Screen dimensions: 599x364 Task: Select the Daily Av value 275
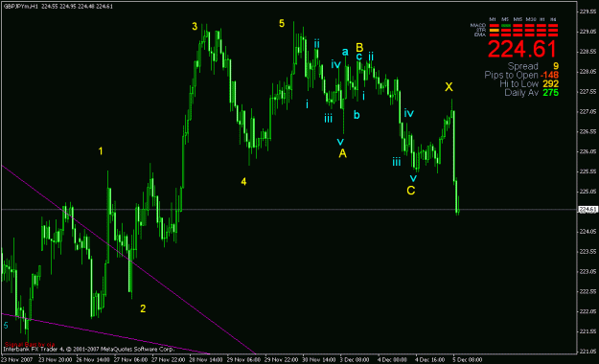(550, 93)
